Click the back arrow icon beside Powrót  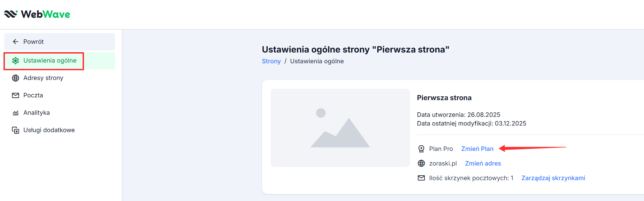coord(15,42)
